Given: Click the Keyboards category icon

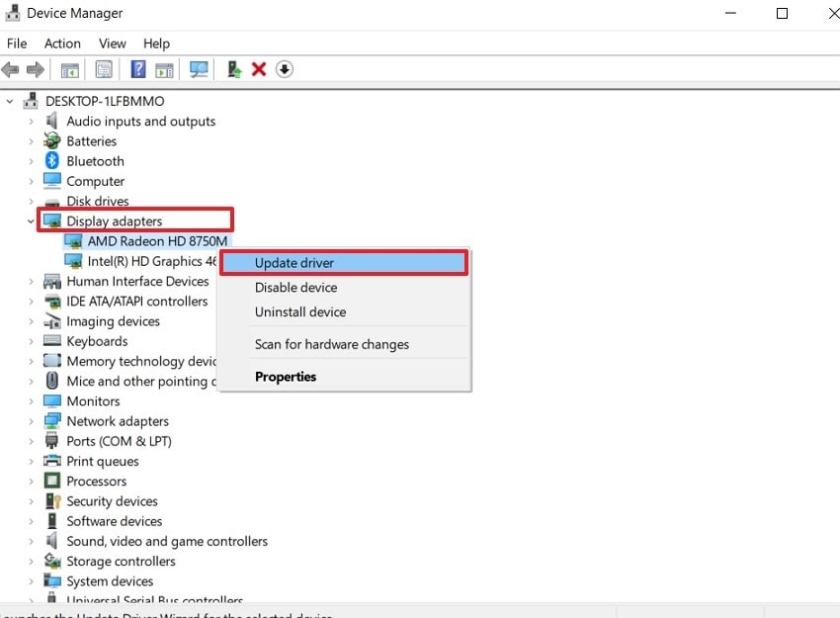Looking at the screenshot, I should tap(52, 341).
